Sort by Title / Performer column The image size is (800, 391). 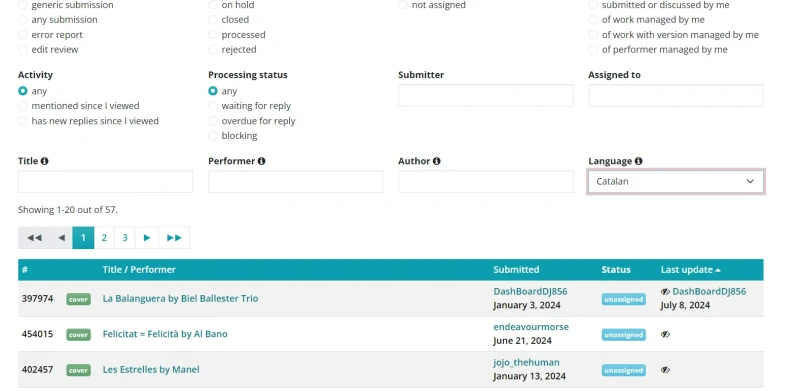(x=139, y=270)
